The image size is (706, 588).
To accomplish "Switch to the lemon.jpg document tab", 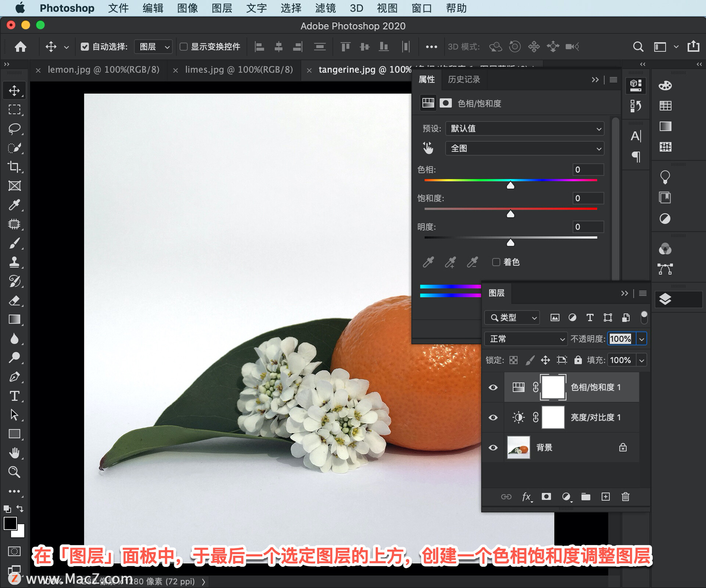I will (x=103, y=69).
